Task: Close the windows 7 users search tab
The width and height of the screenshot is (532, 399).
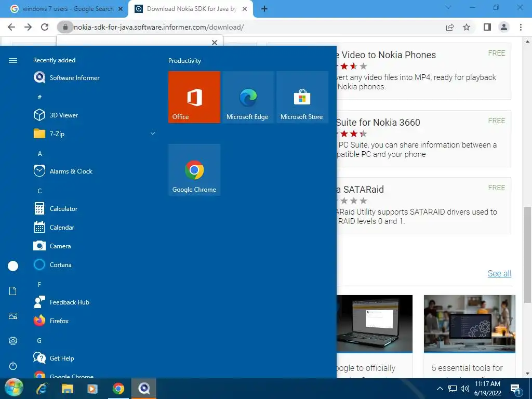Action: [x=121, y=9]
